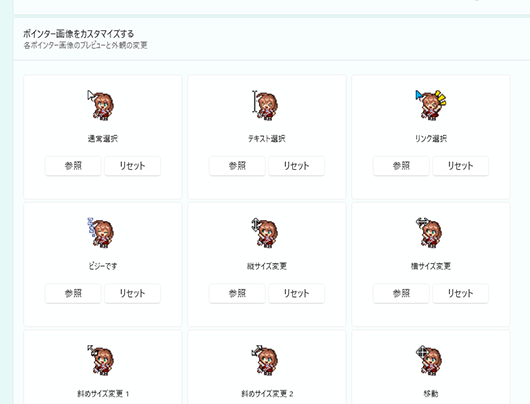
Task: Reset the テキスト選択 pointer
Action: coord(296,166)
